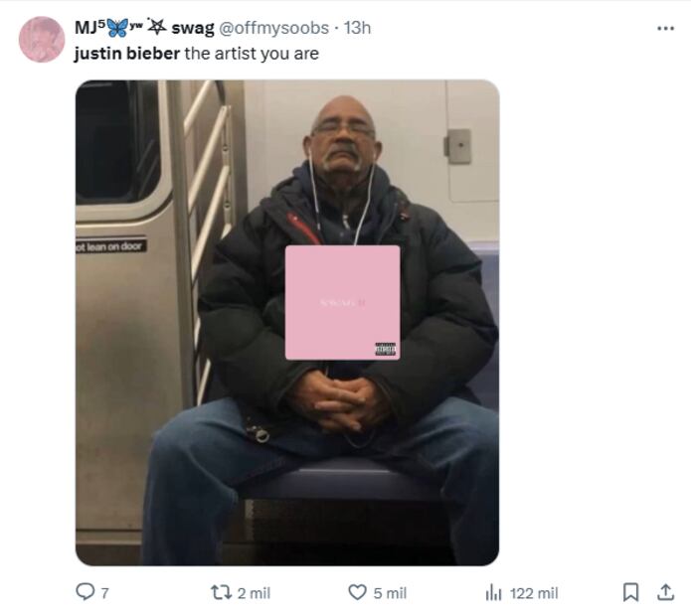Bookmark this tweet

tap(630, 592)
